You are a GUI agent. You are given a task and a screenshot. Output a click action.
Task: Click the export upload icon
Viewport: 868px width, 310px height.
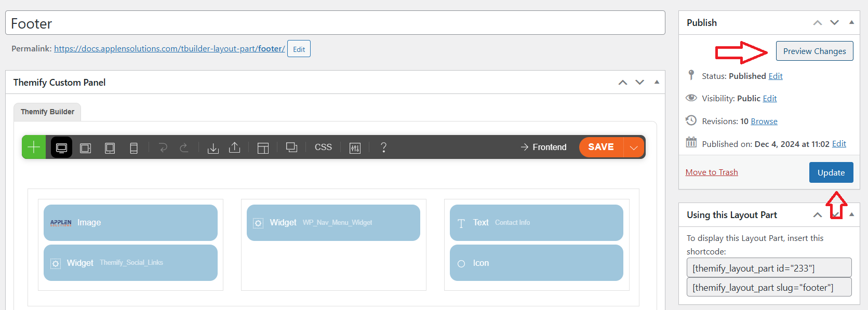pyautogui.click(x=235, y=147)
